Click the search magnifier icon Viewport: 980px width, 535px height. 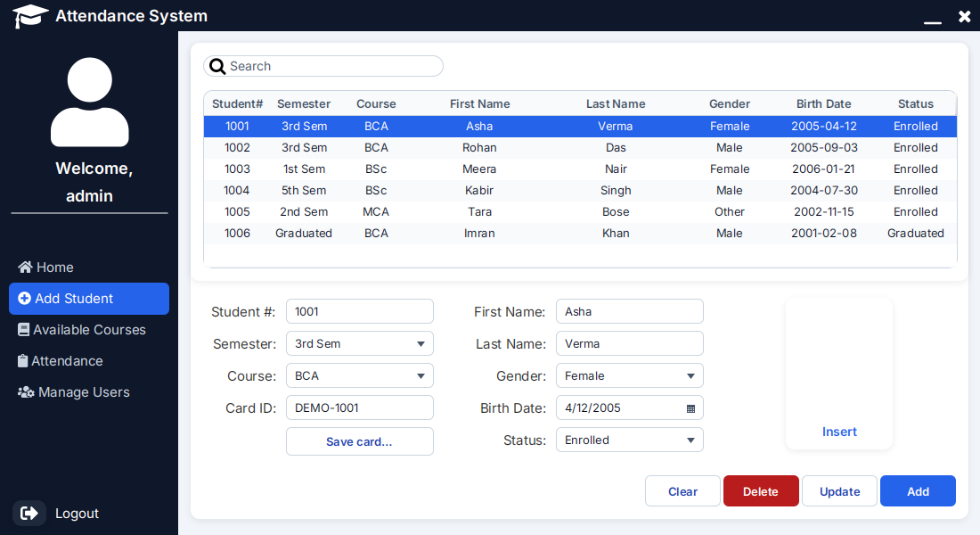click(x=217, y=66)
